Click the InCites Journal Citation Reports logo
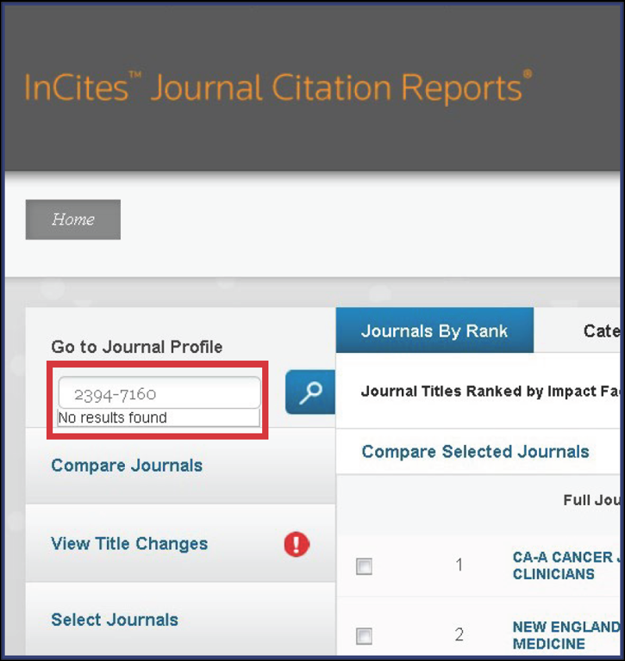The height and width of the screenshot is (661, 625). [278, 87]
